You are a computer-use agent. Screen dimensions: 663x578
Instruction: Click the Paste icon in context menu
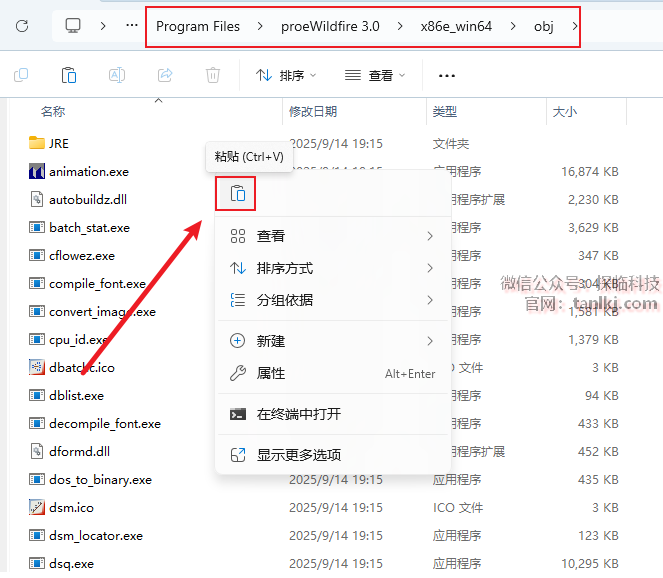tap(238, 194)
